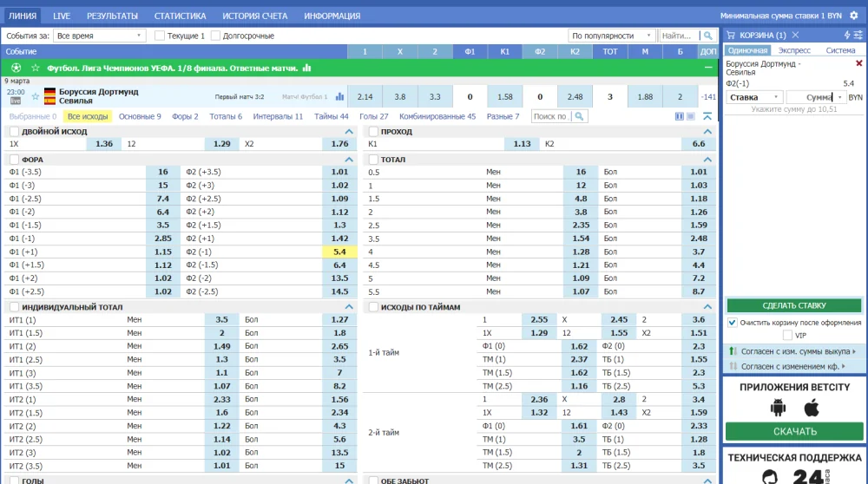This screenshot has height=484, width=868.
Task: Click the Android app icon
Action: point(778,407)
